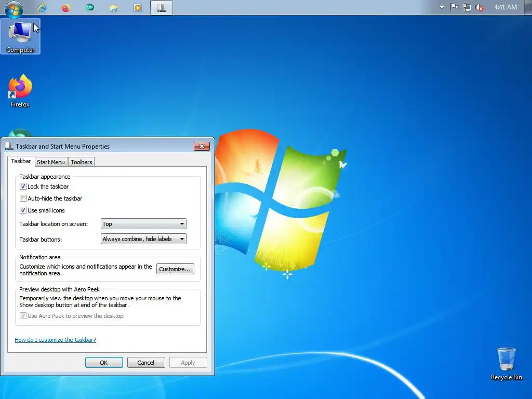Open the Action Center flag icon
Screen dimensions: 532x399
click(454, 7)
